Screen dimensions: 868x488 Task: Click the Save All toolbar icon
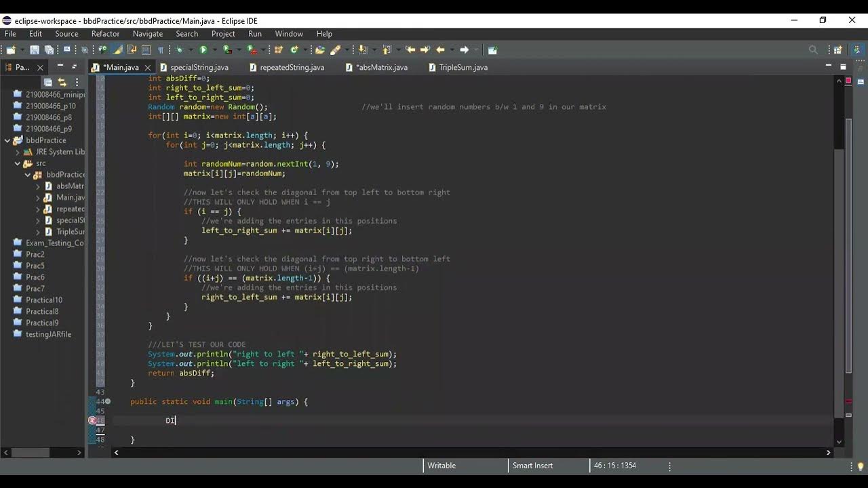point(49,49)
